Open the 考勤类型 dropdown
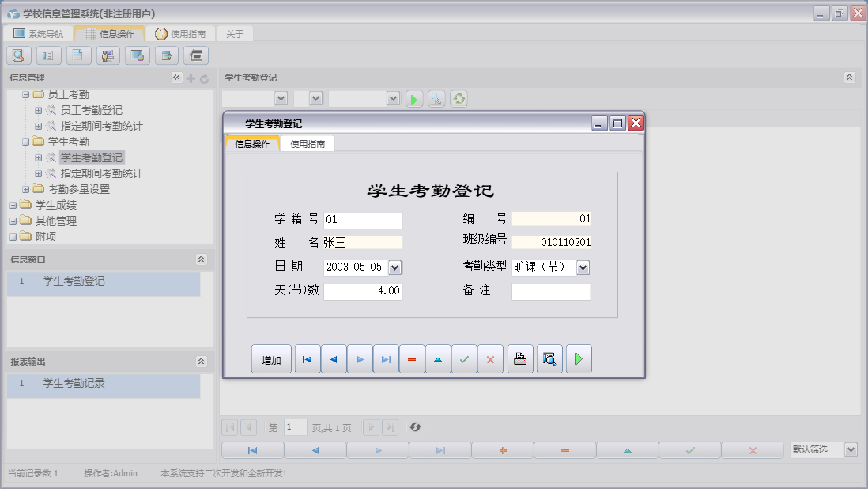The image size is (868, 489). 583,267
